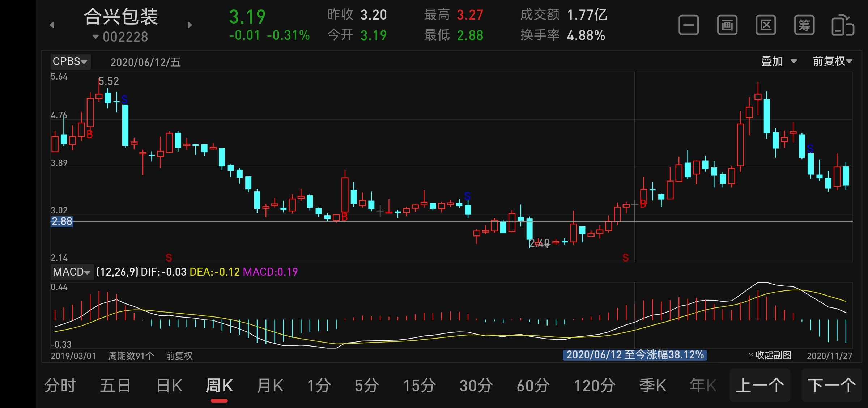Viewport: 868px width, 408px height.
Task: Go to next stock right arrow
Action: 190,25
